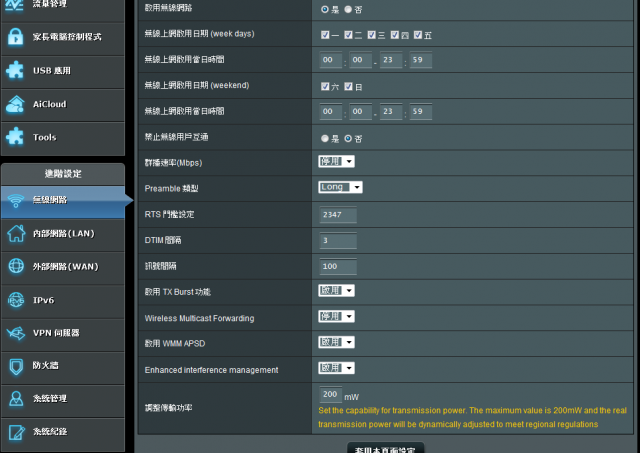Click system administration person icon
The width and height of the screenshot is (640, 453).
(x=16, y=399)
